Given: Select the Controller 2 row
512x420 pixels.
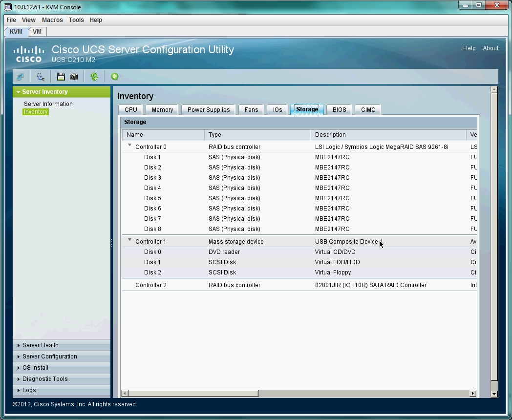Looking at the screenshot, I should (x=299, y=285).
